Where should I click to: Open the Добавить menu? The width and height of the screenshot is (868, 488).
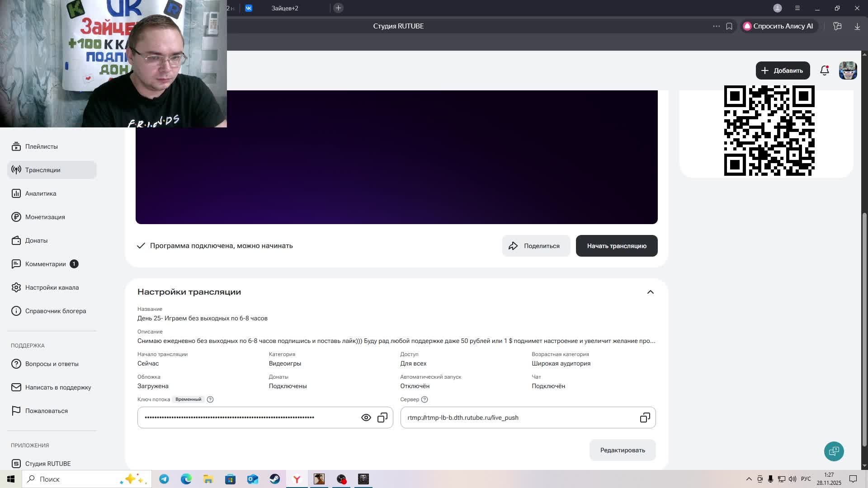(x=783, y=70)
